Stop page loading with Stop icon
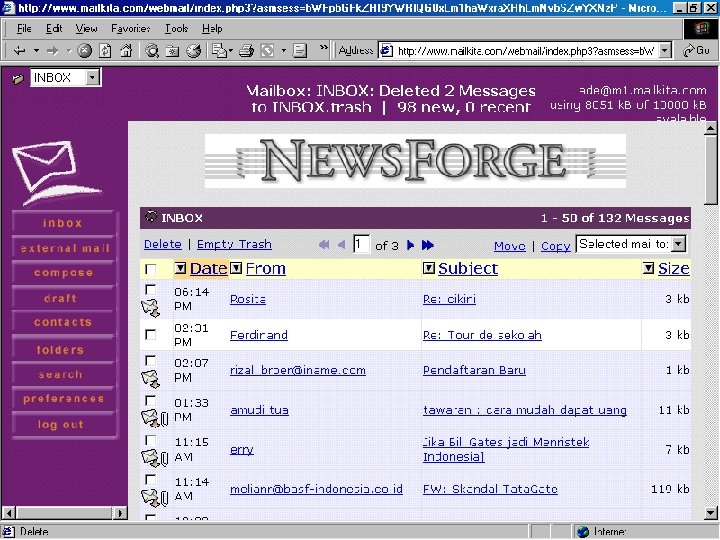Image resolution: width=720 pixels, height=540 pixels. click(84, 51)
